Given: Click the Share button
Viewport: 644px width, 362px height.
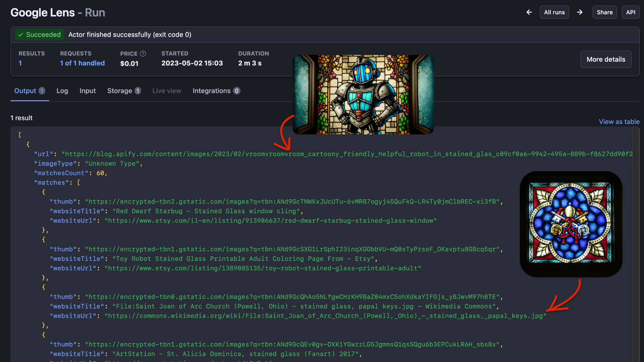Looking at the screenshot, I should tap(604, 12).
